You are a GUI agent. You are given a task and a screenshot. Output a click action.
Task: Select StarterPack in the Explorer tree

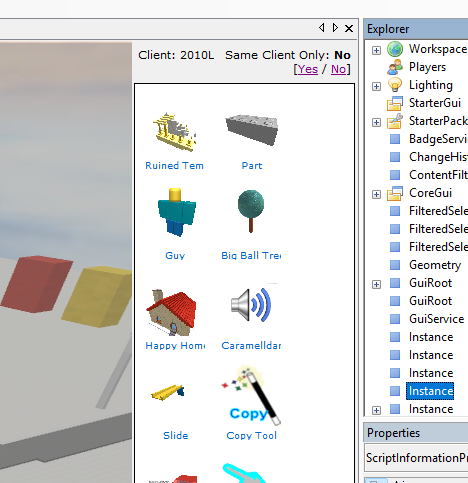point(438,121)
